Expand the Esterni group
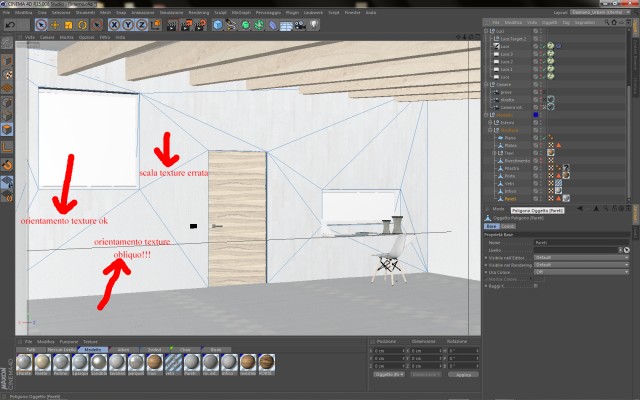 pos(491,122)
